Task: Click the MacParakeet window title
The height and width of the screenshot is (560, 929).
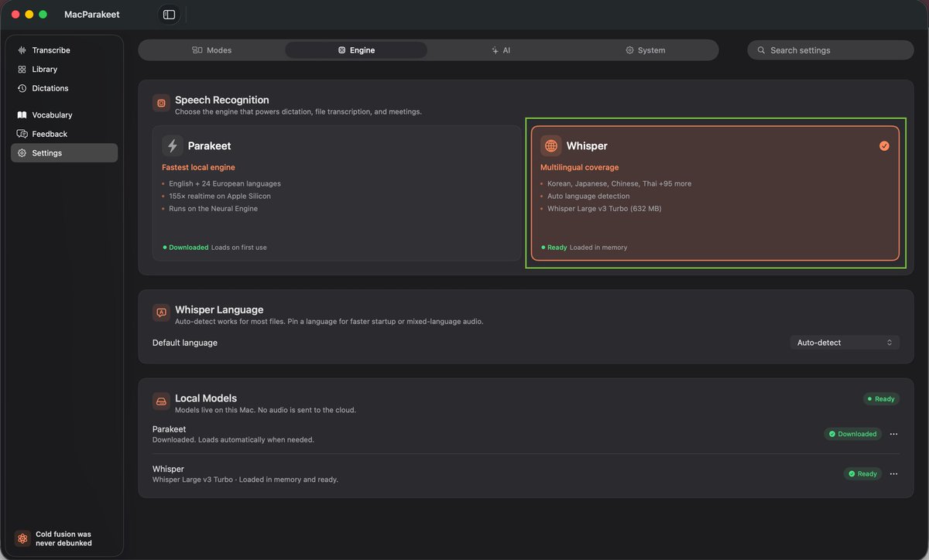Action: (x=92, y=15)
